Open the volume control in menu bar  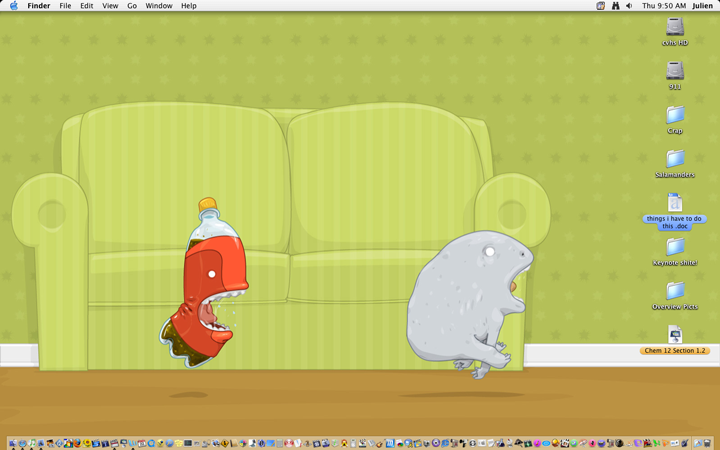[x=630, y=6]
